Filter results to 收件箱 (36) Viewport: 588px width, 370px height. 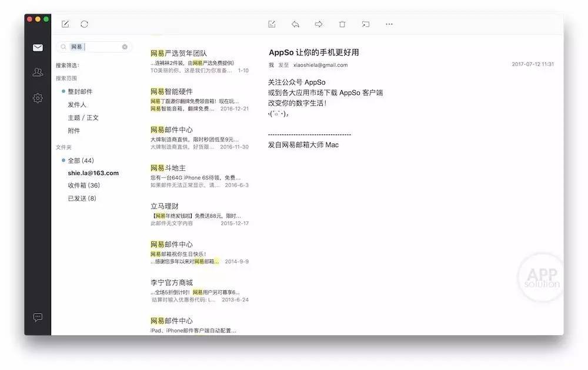click(83, 186)
